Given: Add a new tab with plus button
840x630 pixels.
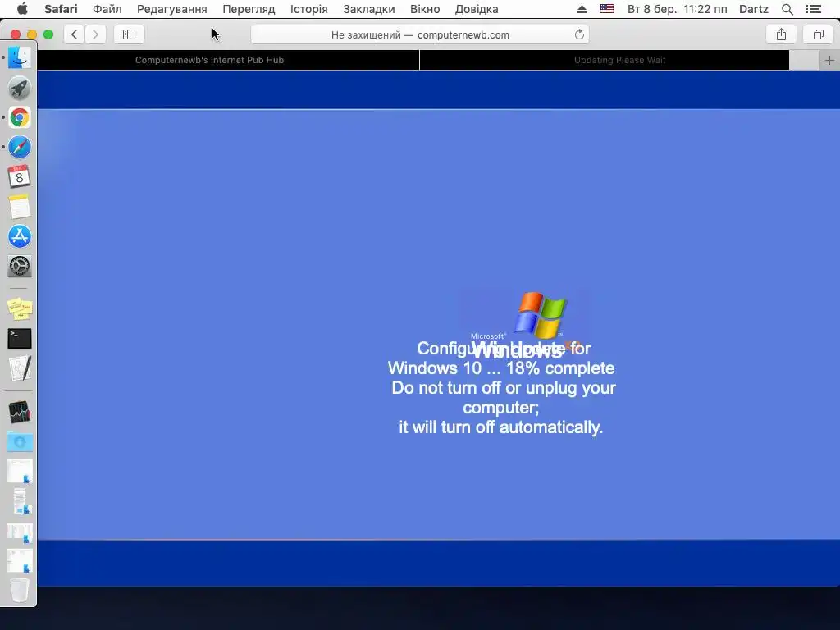Looking at the screenshot, I should point(829,60).
